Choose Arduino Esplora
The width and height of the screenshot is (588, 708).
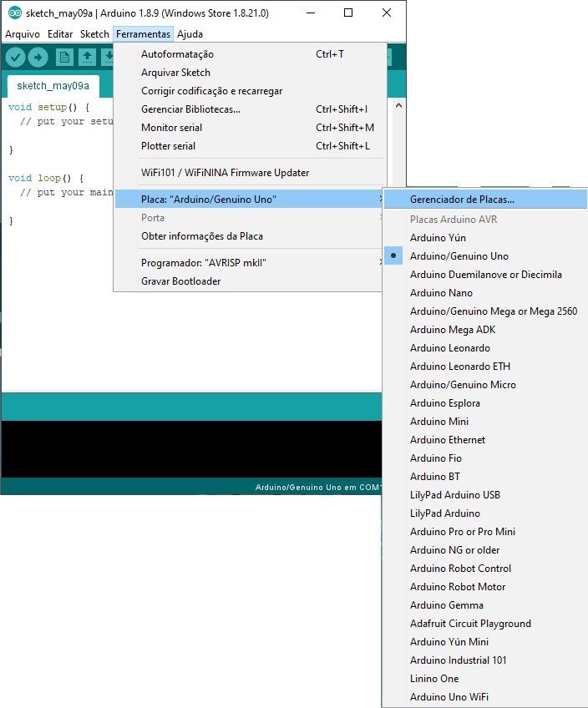tap(485, 403)
